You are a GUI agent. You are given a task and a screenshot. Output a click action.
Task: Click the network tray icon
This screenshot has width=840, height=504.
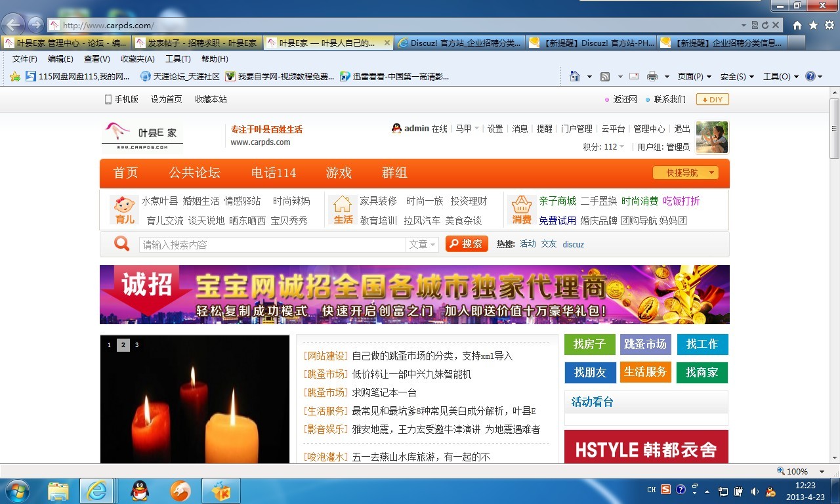coord(723,491)
